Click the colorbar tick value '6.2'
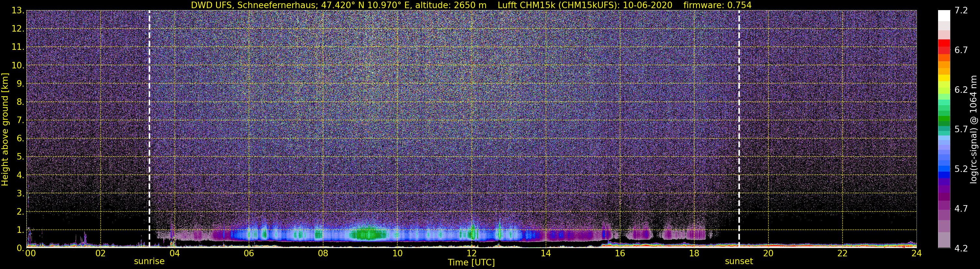980x269 pixels. point(961,90)
